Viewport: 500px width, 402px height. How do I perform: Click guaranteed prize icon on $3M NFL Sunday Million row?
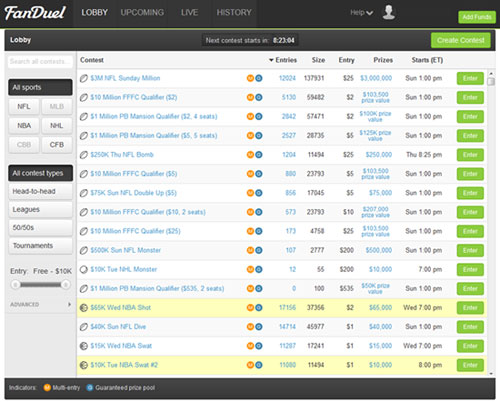(259, 78)
